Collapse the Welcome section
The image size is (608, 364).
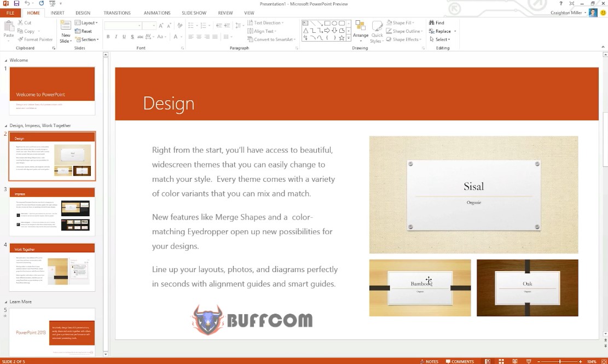[x=6, y=60]
